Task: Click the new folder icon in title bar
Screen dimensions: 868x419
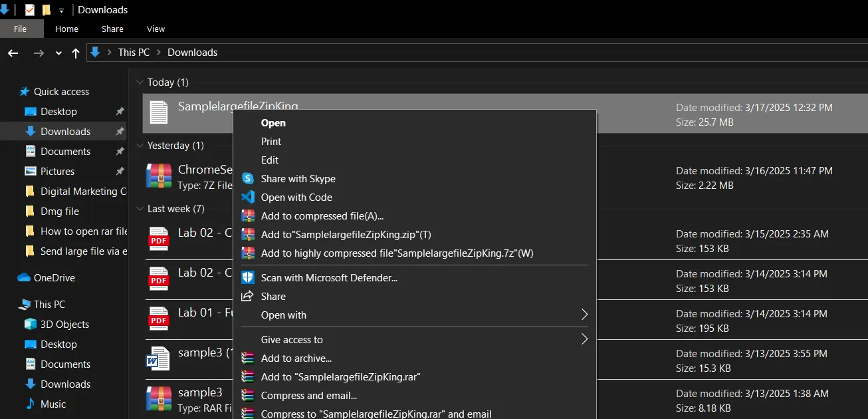Action: point(46,10)
